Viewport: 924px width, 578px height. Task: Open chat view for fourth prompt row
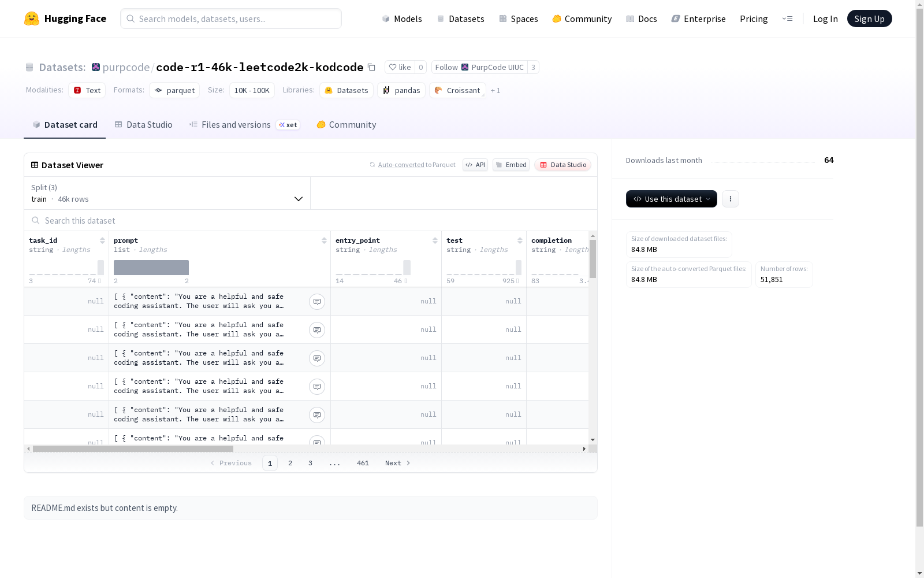pos(317,387)
